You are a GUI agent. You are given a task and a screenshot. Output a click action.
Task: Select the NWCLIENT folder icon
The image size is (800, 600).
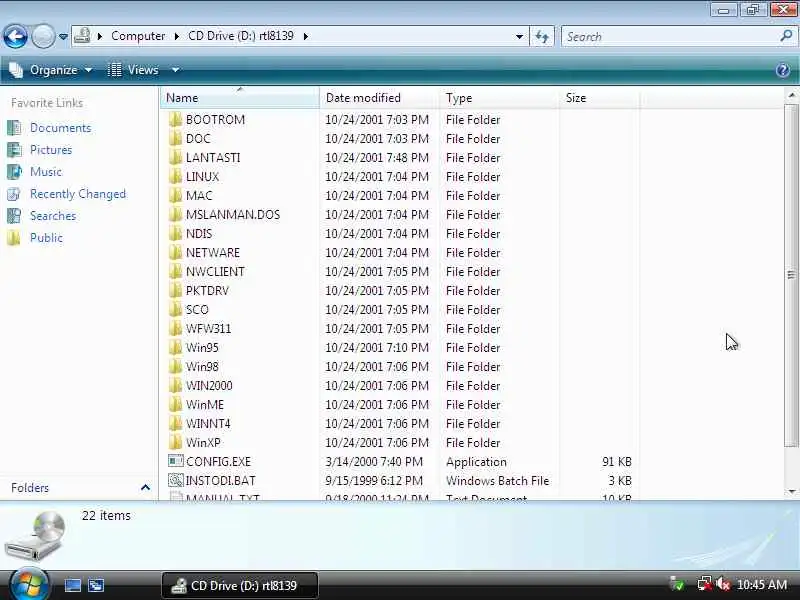(175, 271)
